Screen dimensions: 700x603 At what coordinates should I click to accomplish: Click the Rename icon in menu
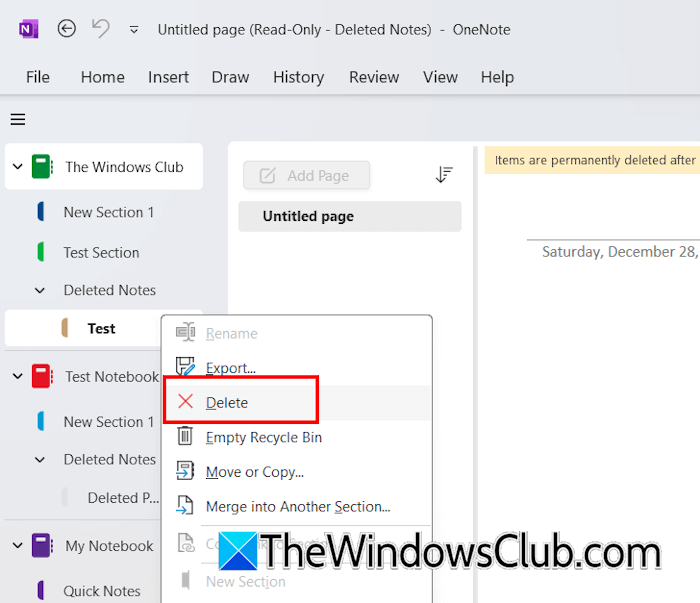click(x=185, y=332)
